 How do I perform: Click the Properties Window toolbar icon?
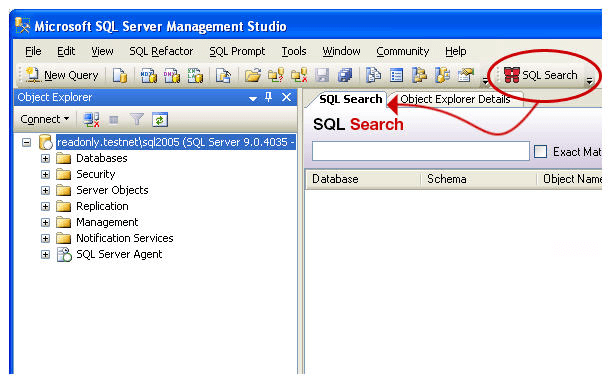pos(466,75)
